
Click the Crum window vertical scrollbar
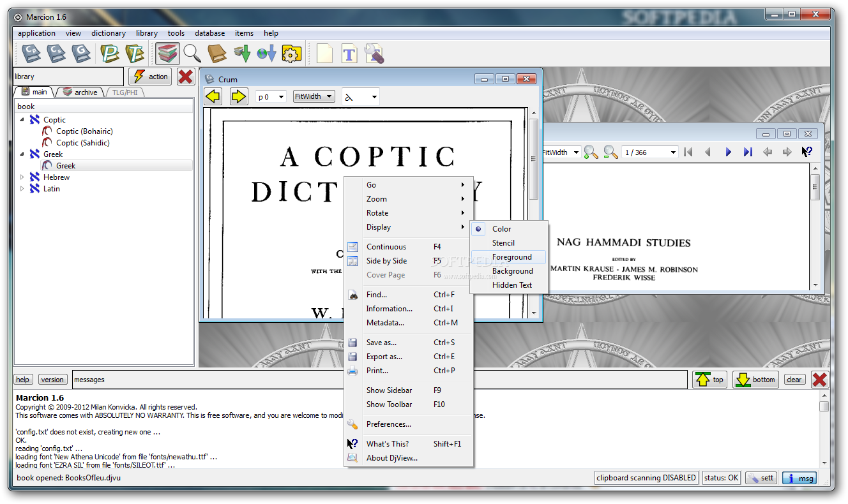[x=534, y=213]
